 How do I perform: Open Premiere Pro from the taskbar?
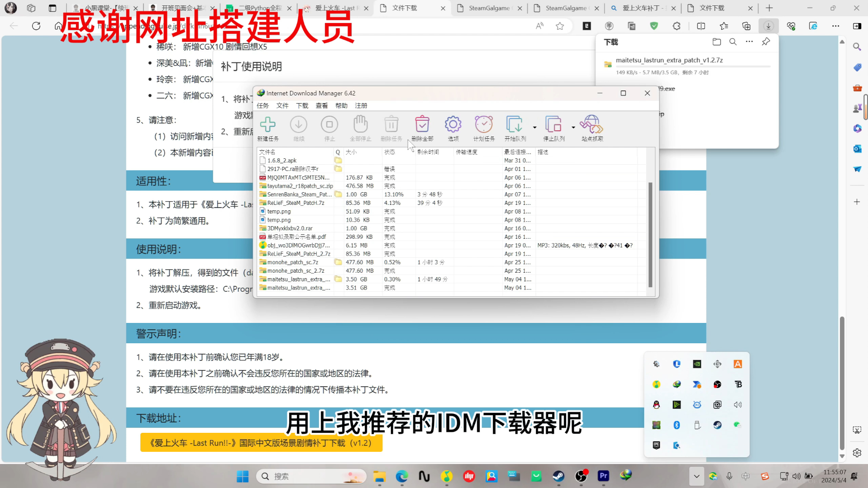(603, 476)
